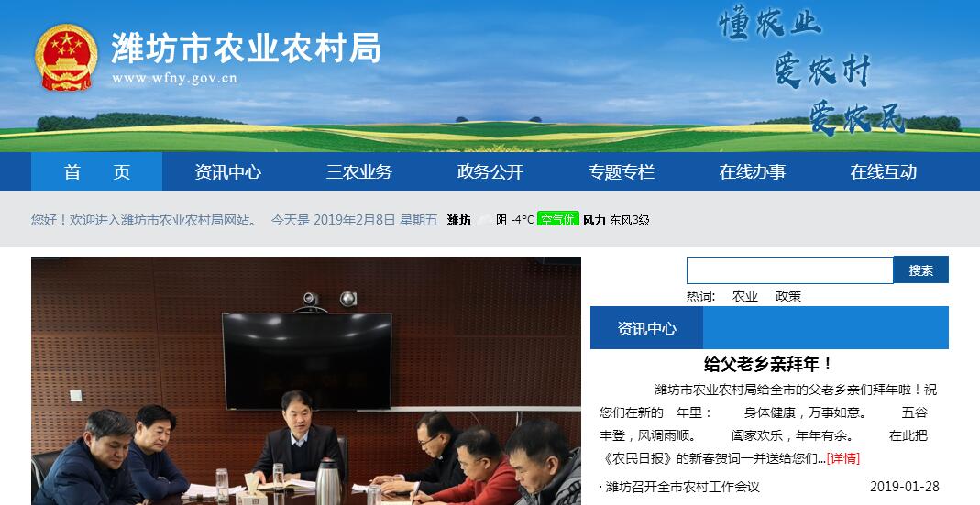Click into the search input field
980x505 pixels.
[790, 270]
